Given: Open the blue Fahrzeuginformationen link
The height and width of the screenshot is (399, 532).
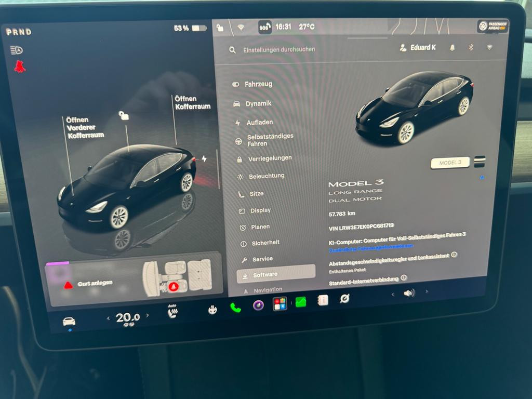Looking at the screenshot, I should (x=371, y=248).
